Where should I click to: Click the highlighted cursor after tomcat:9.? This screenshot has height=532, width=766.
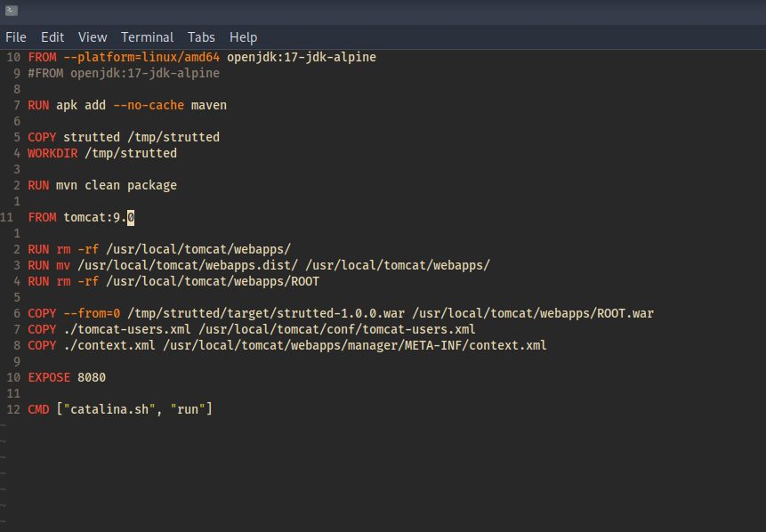pyautogui.click(x=131, y=217)
